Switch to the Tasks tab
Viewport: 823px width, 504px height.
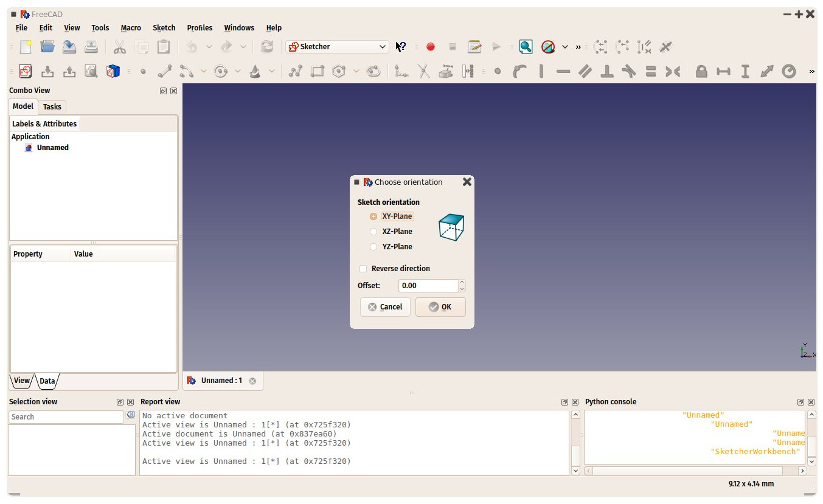52,107
